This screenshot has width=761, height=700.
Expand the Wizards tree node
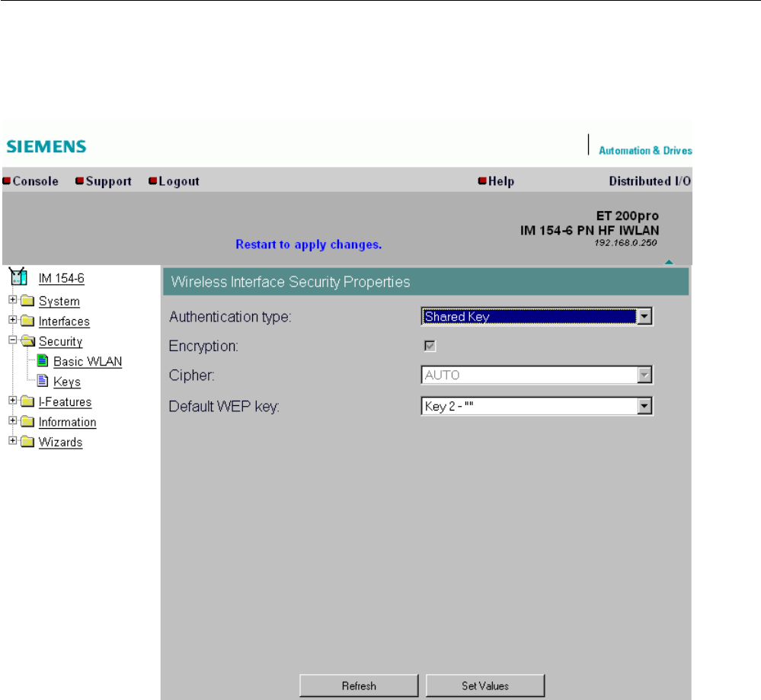13,440
